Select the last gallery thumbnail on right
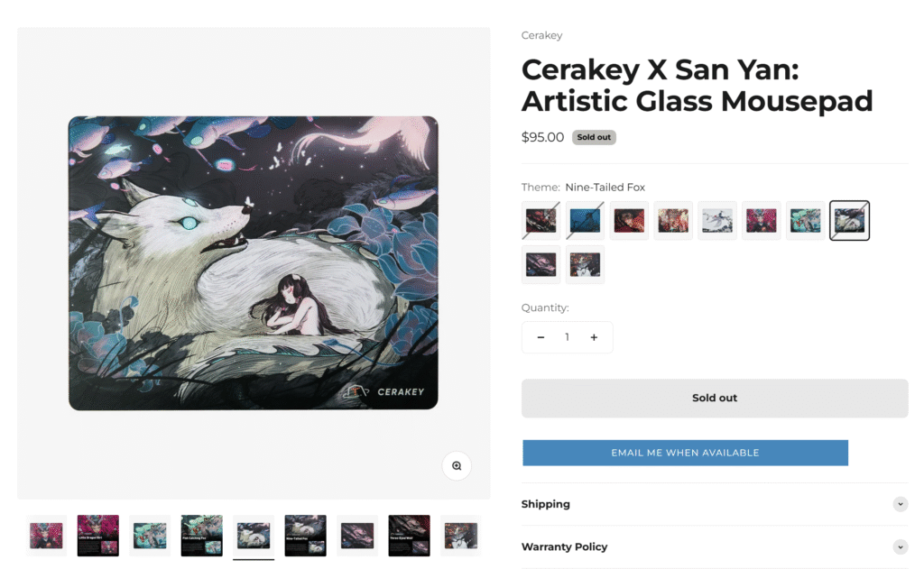 pos(461,536)
